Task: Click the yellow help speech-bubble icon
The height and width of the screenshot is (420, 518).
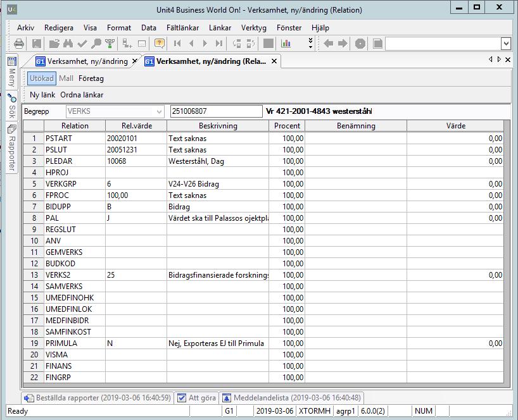Action: (159, 43)
